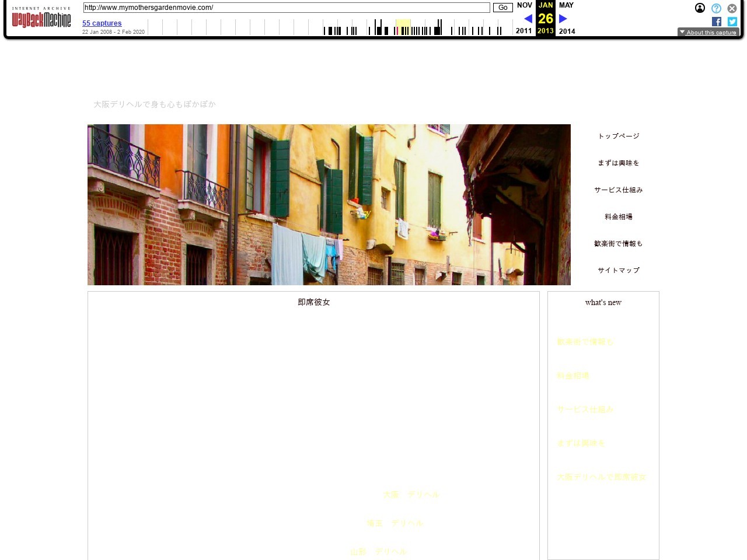Share capture on Twitter
747x560 pixels.
pos(732,22)
